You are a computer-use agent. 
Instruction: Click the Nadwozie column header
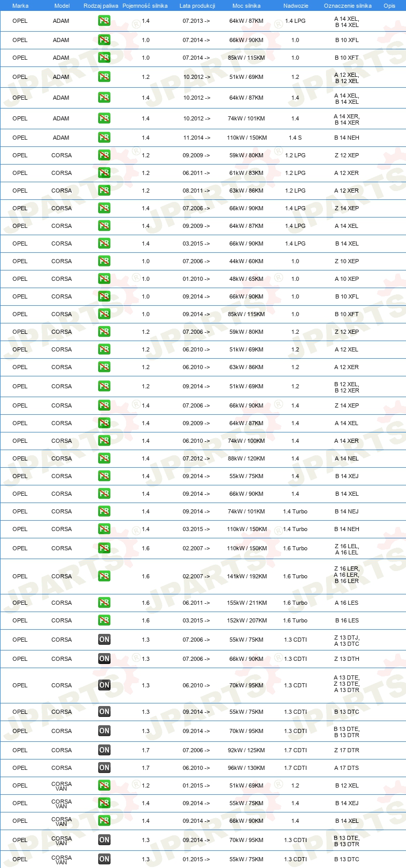tap(296, 6)
